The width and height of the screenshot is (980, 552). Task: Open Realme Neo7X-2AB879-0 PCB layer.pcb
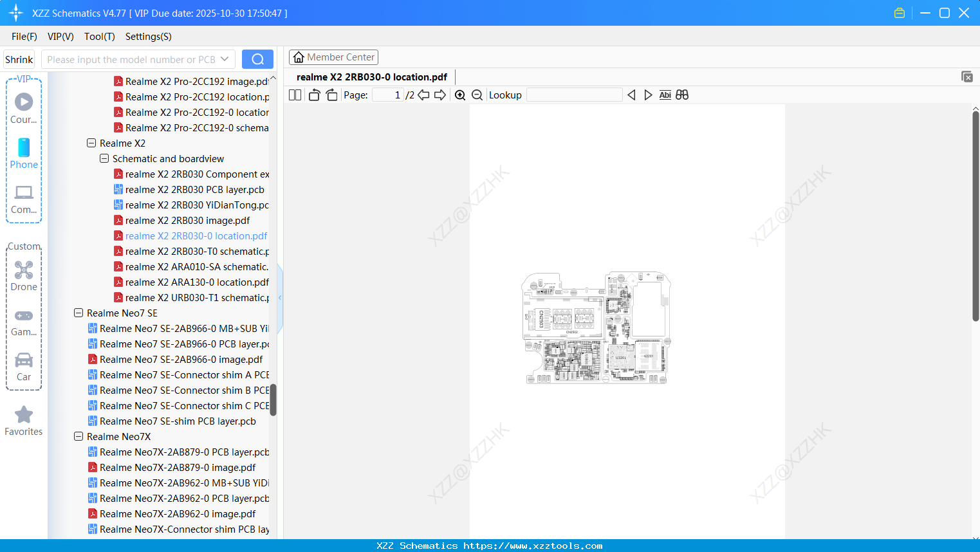pyautogui.click(x=179, y=452)
